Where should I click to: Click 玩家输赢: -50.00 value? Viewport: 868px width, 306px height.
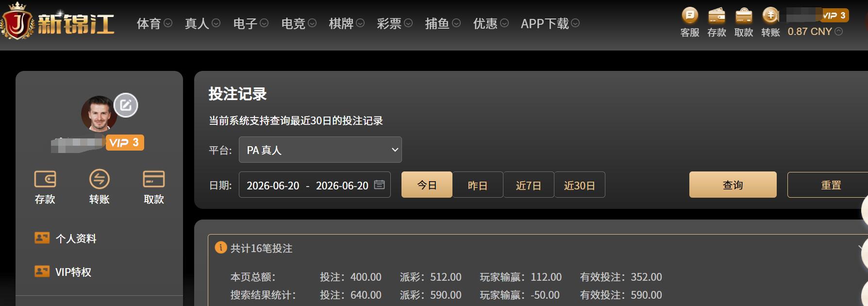pyautogui.click(x=519, y=295)
